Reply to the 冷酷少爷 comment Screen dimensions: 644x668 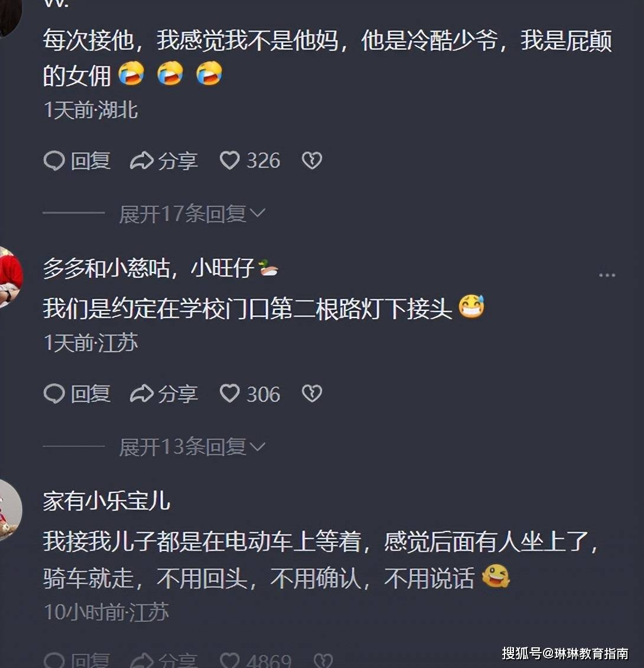click(77, 161)
